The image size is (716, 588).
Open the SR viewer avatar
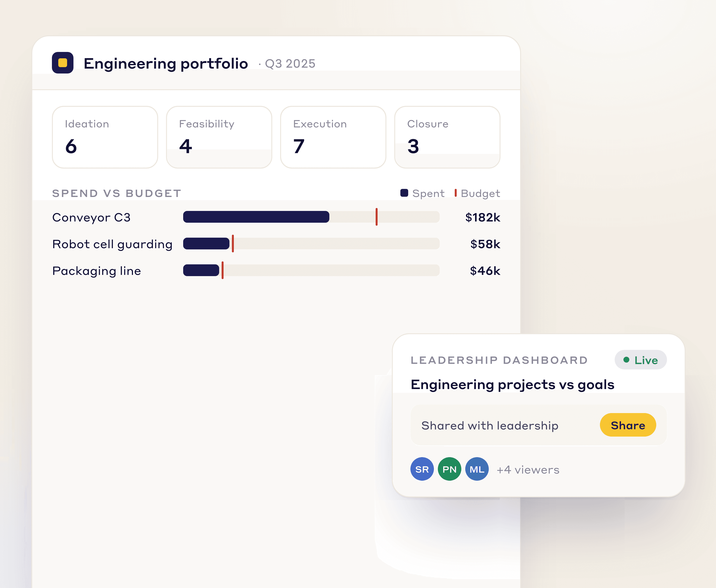pyautogui.click(x=422, y=469)
